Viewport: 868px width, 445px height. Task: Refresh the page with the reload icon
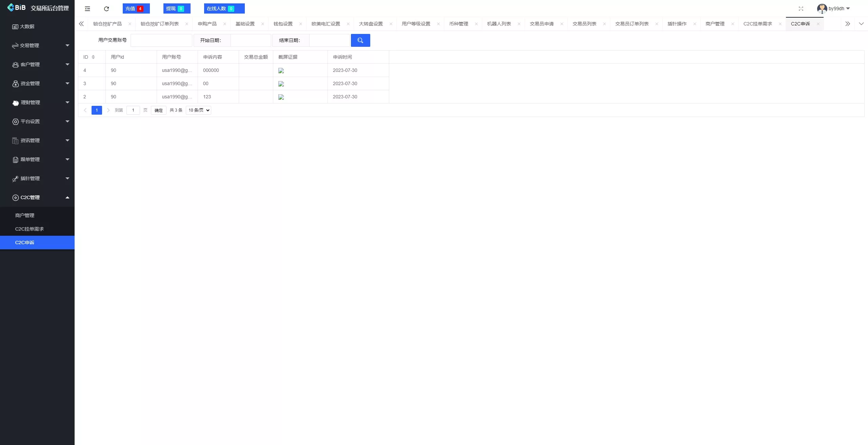(x=106, y=8)
